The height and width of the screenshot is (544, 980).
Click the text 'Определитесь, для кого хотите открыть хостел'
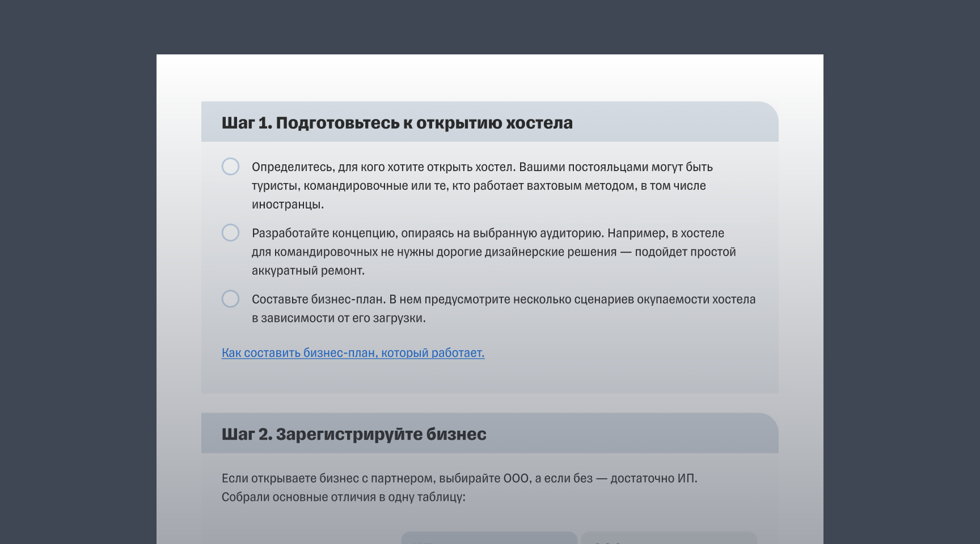tap(383, 167)
